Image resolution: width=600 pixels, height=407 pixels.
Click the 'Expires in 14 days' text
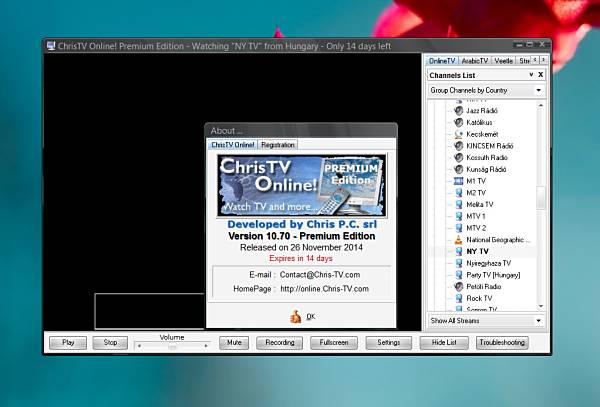tap(301, 259)
